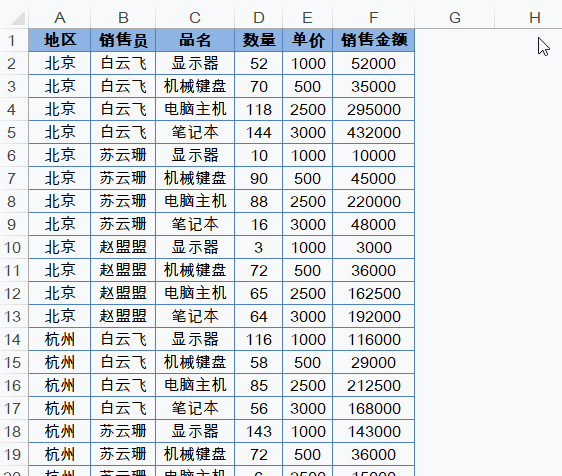
Task: Click 赵盟盟 in row 10
Action: coord(123,247)
